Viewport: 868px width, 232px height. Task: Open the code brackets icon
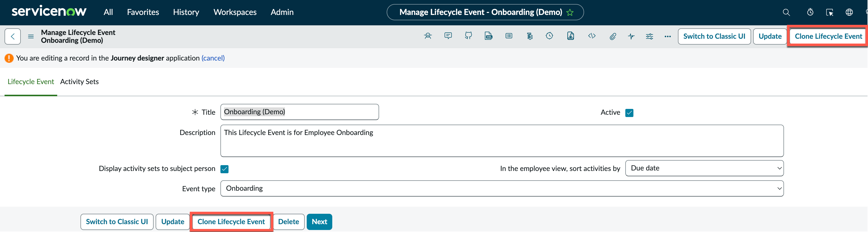[592, 36]
